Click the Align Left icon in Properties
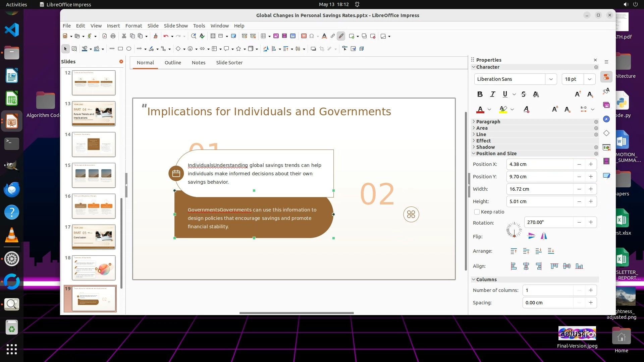The width and height of the screenshot is (644, 362). (x=514, y=266)
